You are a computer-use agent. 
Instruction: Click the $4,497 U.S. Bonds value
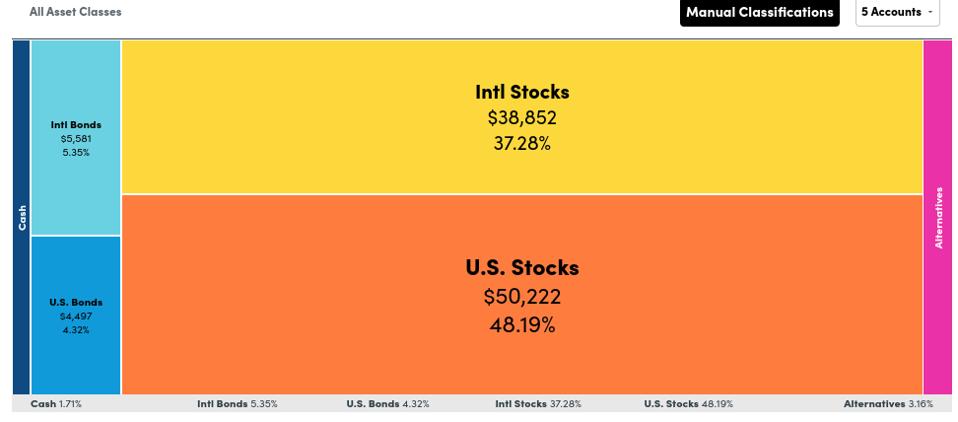coord(76,316)
